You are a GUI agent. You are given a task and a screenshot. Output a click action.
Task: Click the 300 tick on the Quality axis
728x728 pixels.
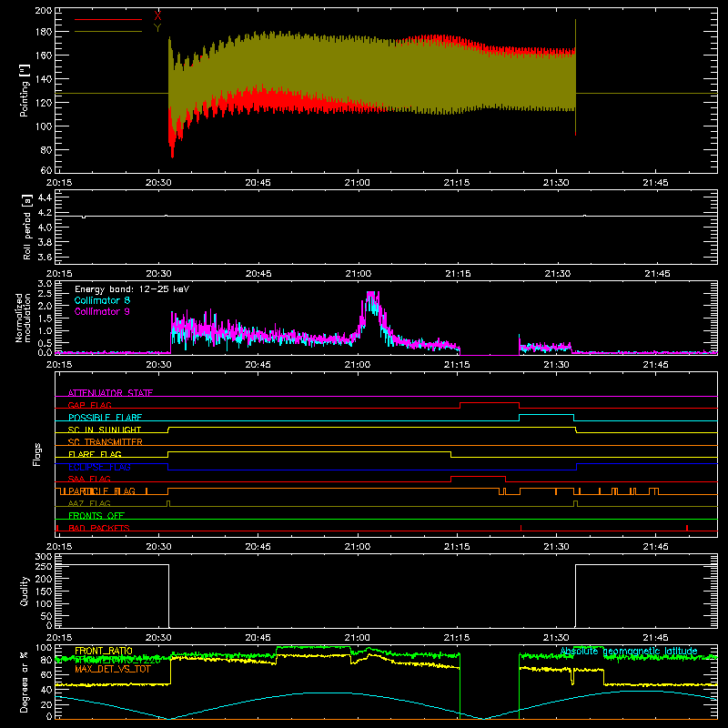[44, 556]
